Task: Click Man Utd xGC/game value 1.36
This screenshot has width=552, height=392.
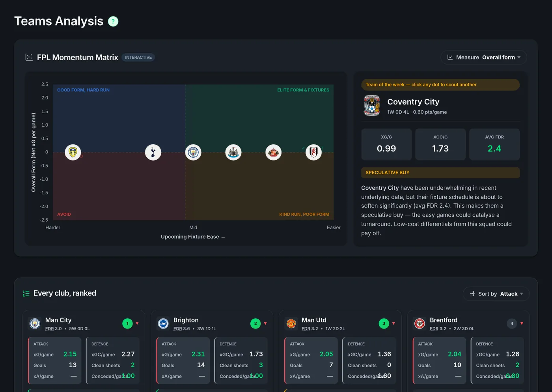Action: 384,354
